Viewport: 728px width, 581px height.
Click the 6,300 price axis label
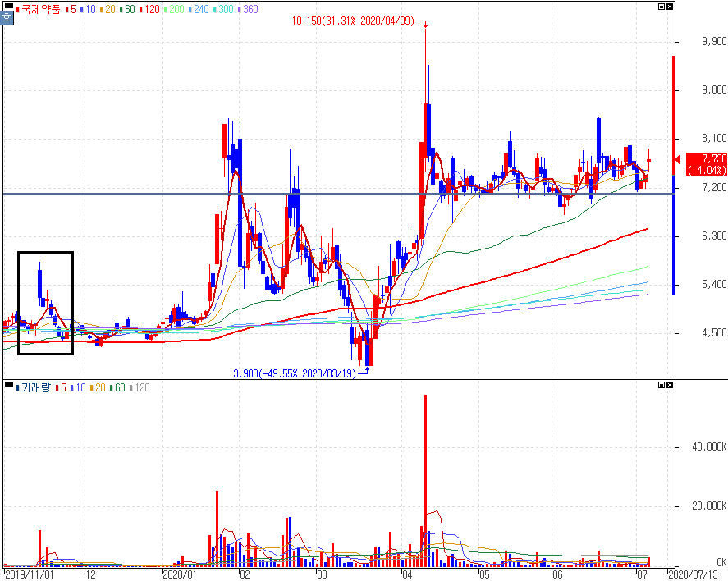pyautogui.click(x=713, y=236)
